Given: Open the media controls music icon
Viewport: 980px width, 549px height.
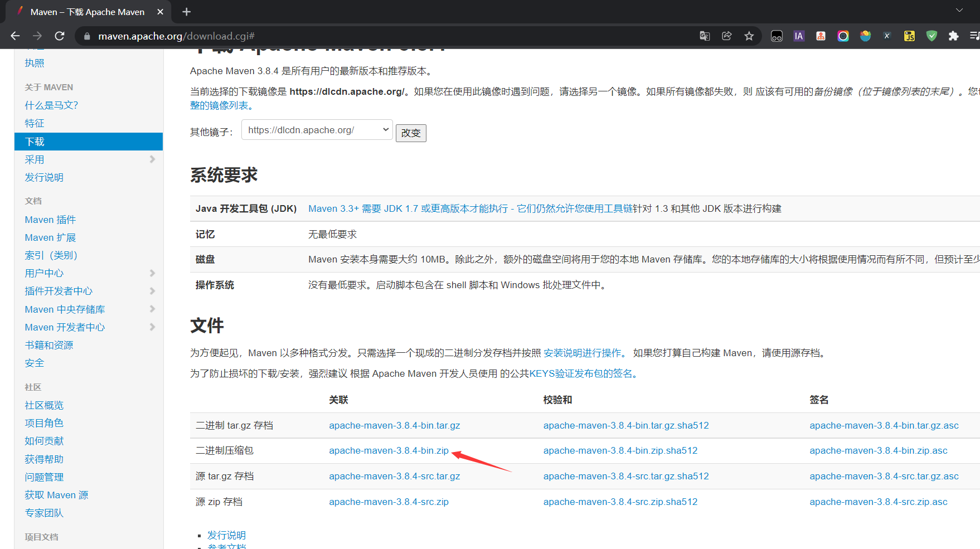Looking at the screenshot, I should [x=974, y=36].
